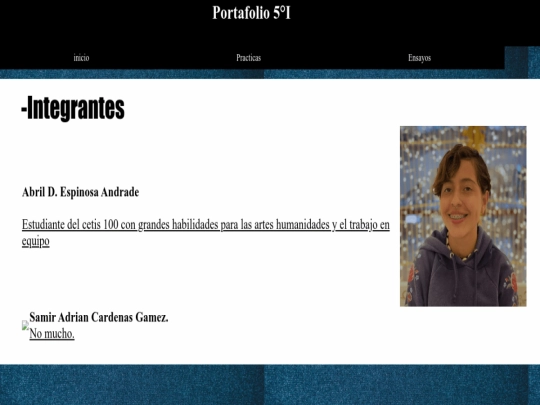Select the -Integrantes heading
The height and width of the screenshot is (405, 540).
[73, 108]
